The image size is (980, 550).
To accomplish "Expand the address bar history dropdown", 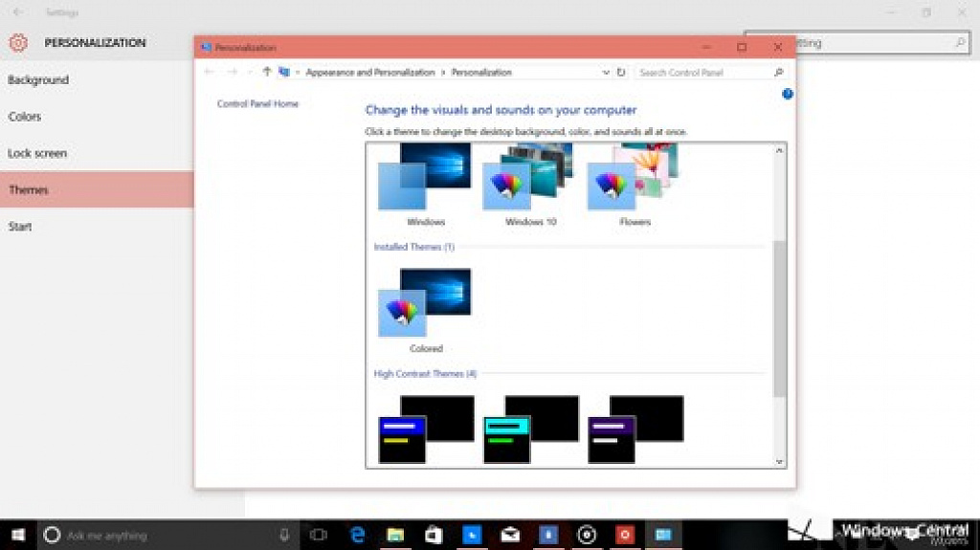I will point(605,73).
